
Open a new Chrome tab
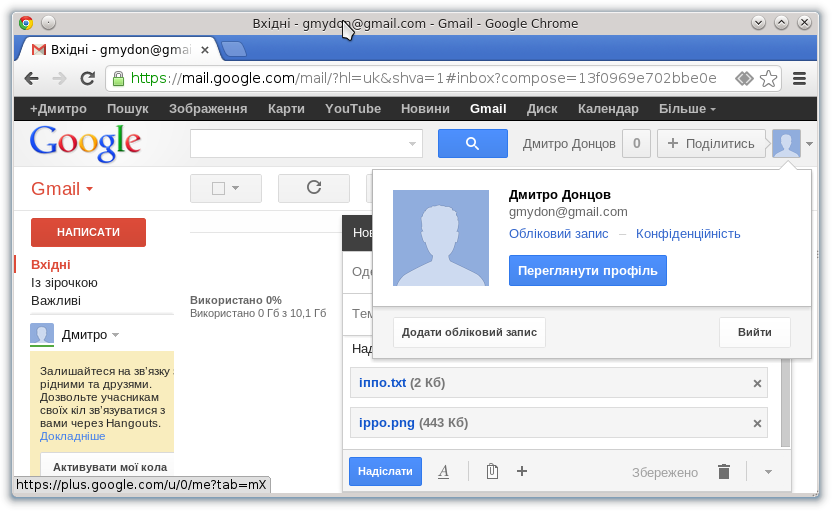[x=233, y=49]
